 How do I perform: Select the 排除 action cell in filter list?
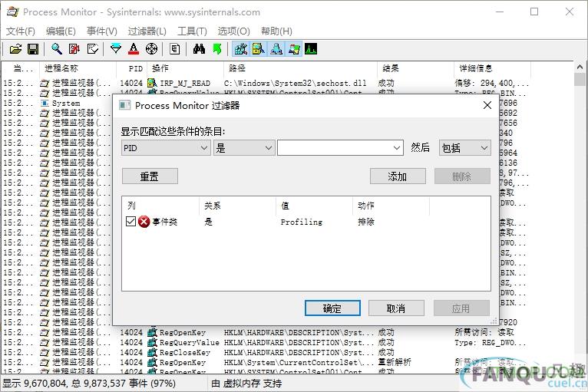tap(366, 222)
